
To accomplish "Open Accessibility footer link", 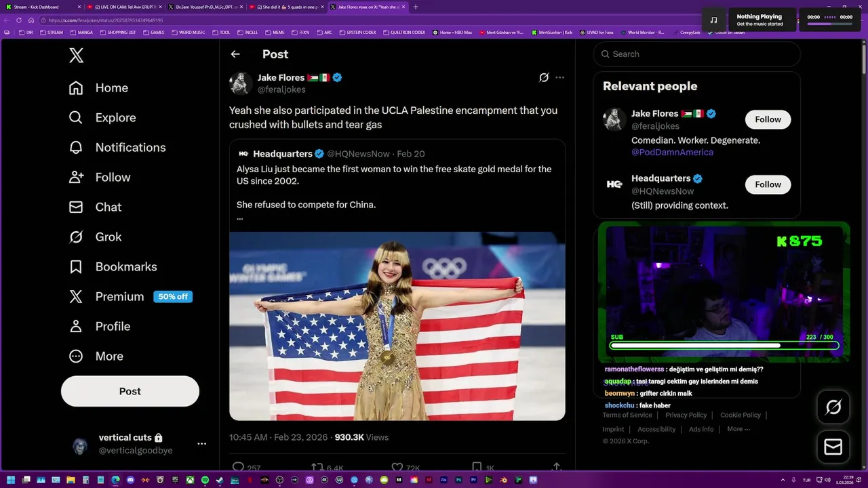I will coord(656,430).
